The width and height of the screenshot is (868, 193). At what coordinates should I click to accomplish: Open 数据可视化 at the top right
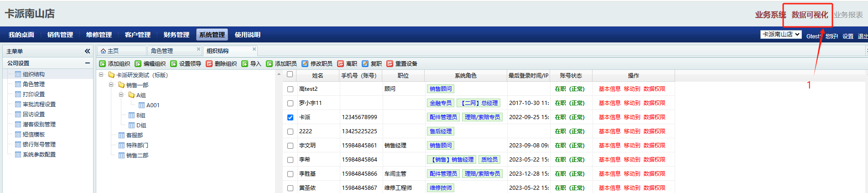coord(810,15)
